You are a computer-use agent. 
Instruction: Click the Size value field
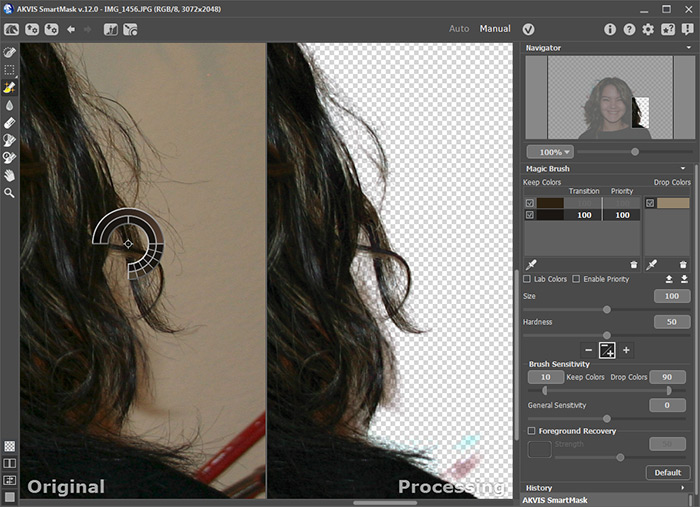tap(672, 296)
